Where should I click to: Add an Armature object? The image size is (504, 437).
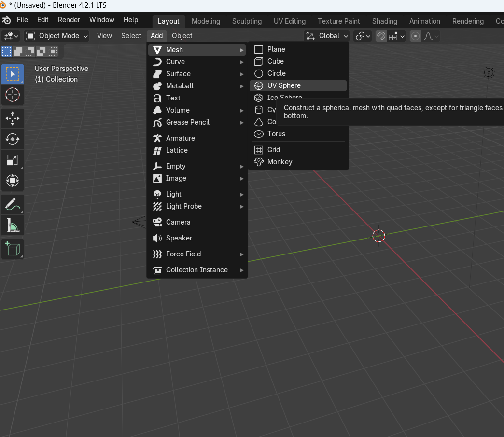pos(197,138)
